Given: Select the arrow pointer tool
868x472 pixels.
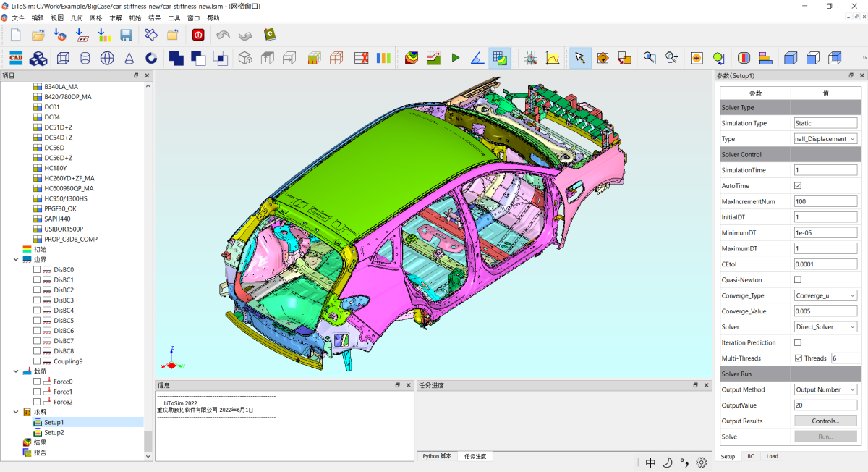Looking at the screenshot, I should pyautogui.click(x=579, y=58).
